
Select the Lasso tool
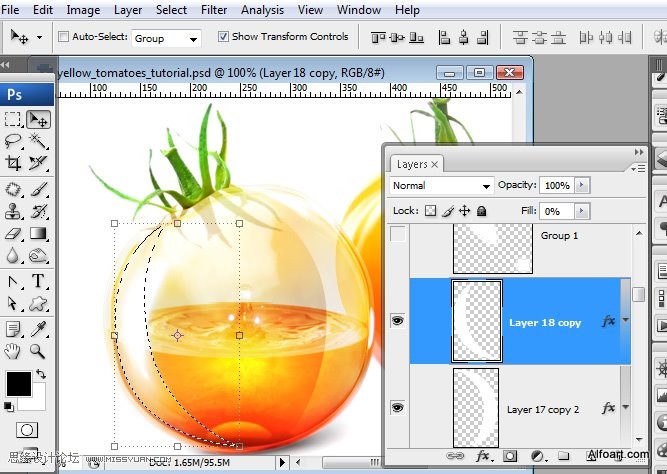(13, 141)
